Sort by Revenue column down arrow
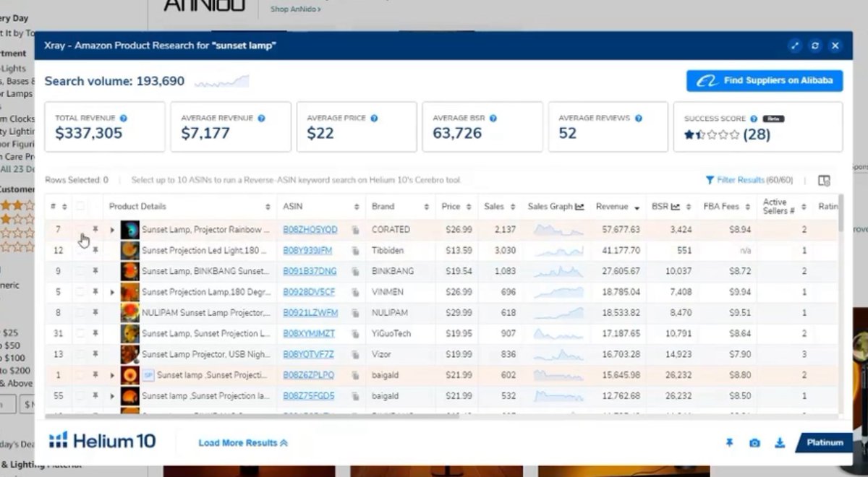Viewport: 868px width, 477px height. [637, 207]
